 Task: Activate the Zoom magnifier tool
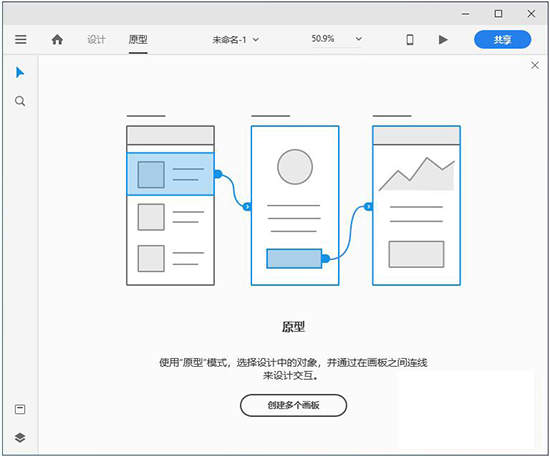coord(20,101)
